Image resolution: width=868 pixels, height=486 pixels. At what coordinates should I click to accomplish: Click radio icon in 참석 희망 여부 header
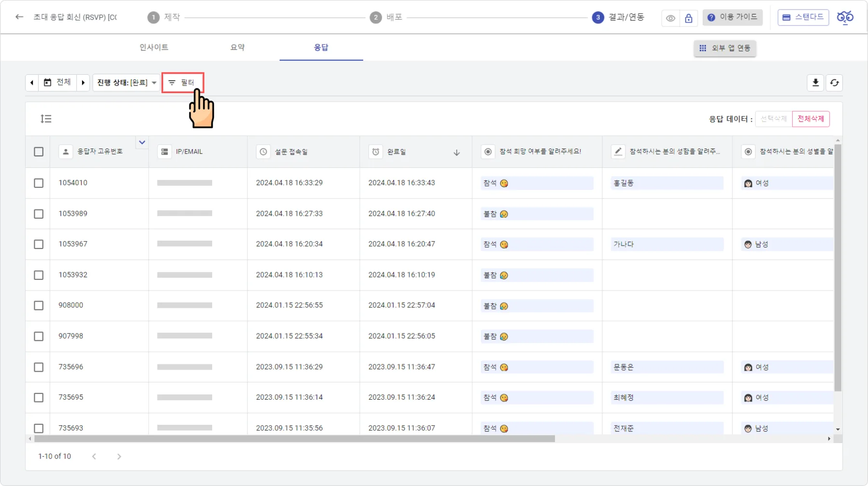(x=488, y=152)
